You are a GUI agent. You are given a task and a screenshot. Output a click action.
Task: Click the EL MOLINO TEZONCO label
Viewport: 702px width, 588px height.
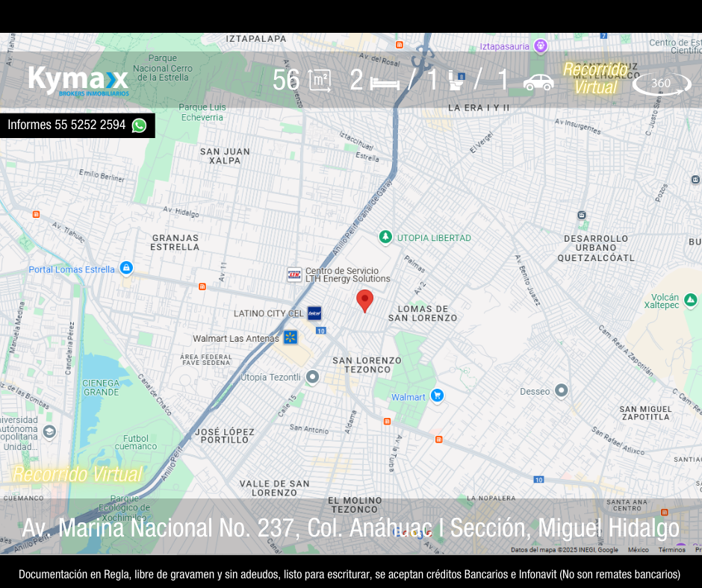(x=355, y=505)
